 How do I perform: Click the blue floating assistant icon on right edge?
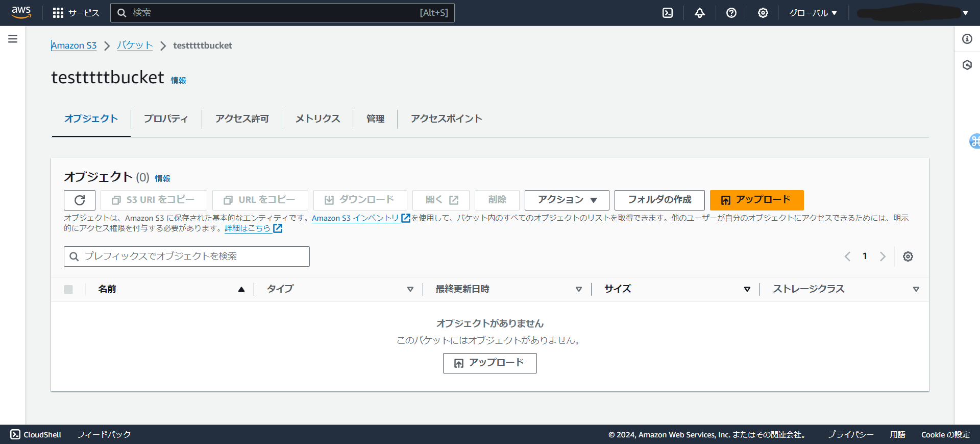[975, 141]
